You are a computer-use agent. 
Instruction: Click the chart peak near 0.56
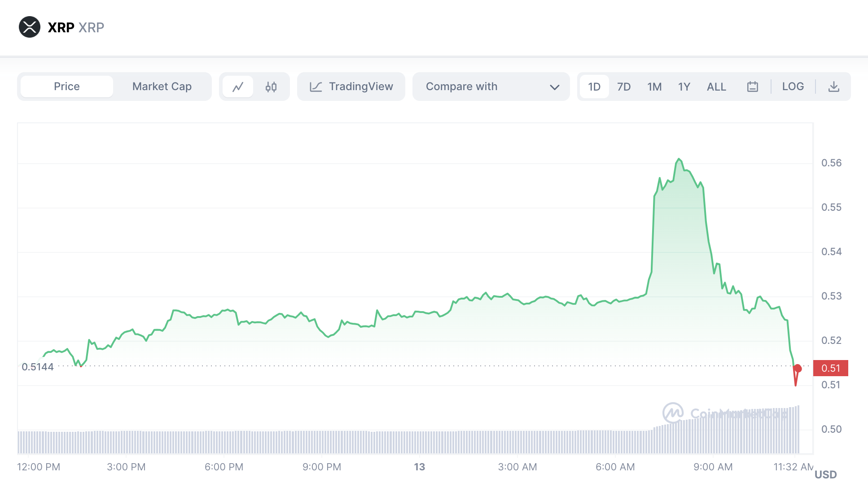[679, 159]
